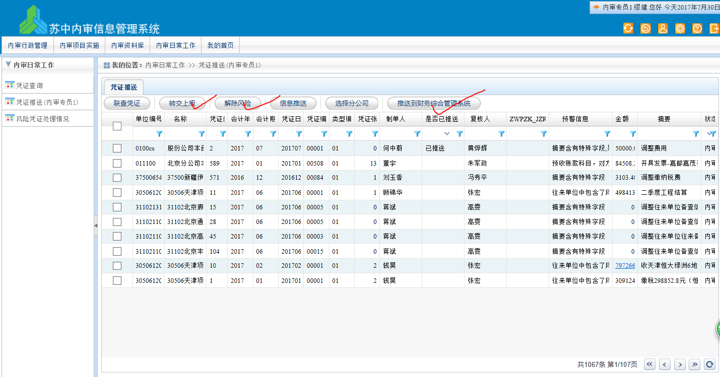Click filter icon under 预警信息 column
Viewport: 720px width, 377px height.
(x=607, y=134)
